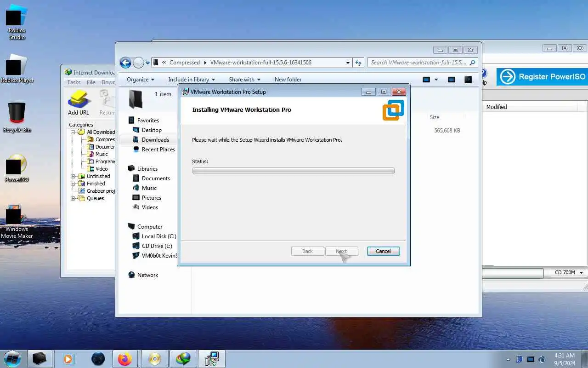This screenshot has height=368, width=588.
Task: Select Network in navigation pane
Action: tap(147, 275)
